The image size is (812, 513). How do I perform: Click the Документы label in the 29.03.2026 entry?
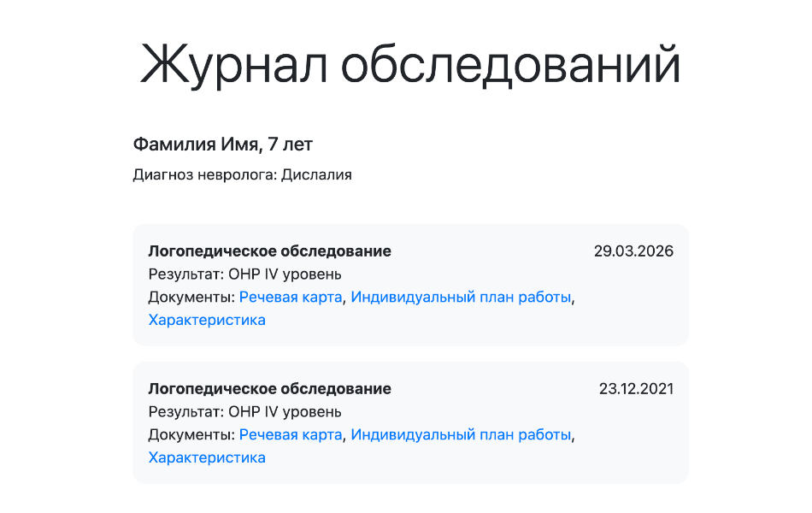[x=191, y=298]
